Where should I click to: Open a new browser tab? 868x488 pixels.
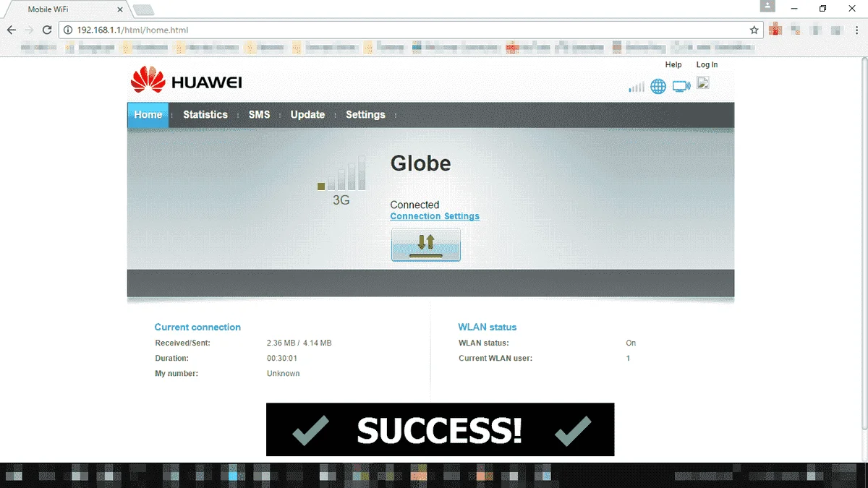(143, 9)
